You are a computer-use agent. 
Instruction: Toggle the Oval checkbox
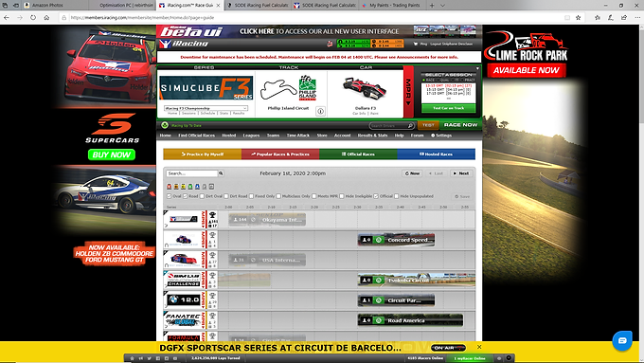(x=169, y=196)
